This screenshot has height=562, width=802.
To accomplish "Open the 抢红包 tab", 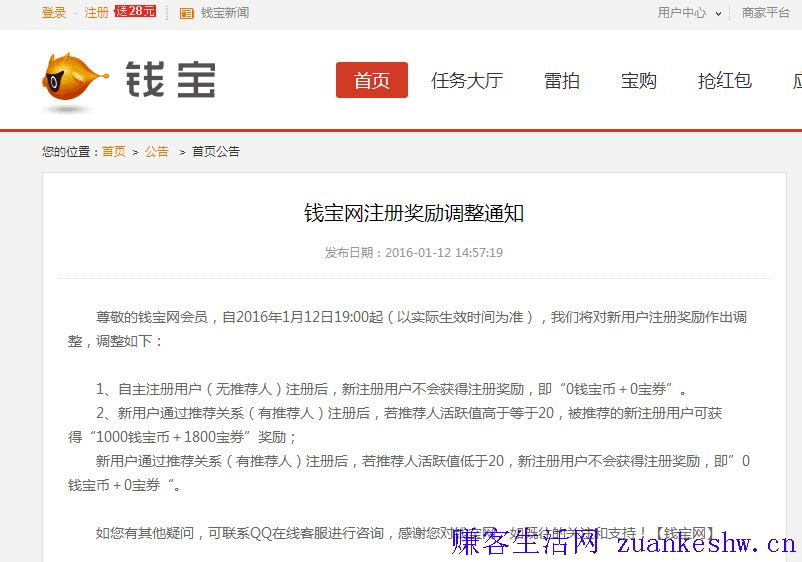I will point(725,80).
